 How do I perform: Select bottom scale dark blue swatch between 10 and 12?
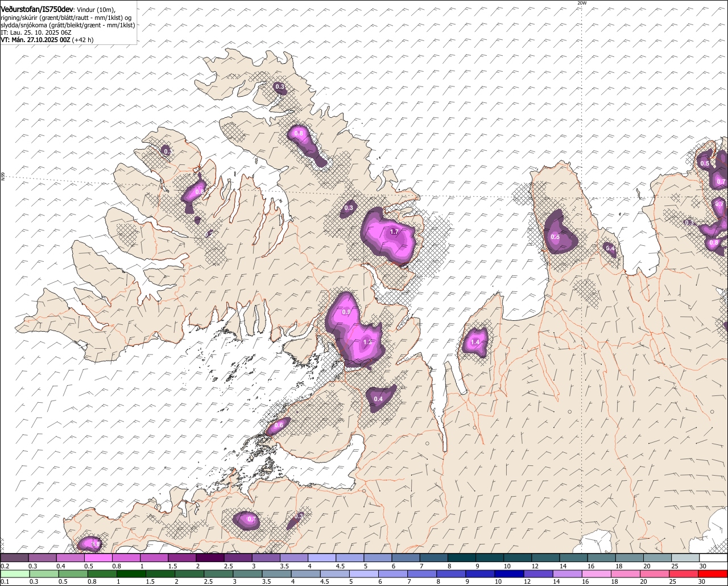[x=509, y=574]
